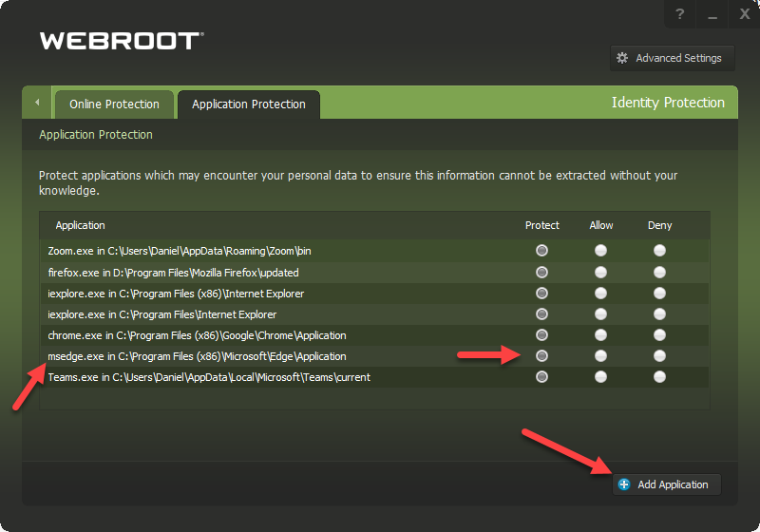Viewport: 760px width, 532px height.
Task: Select the Application Protection tab
Action: 249,104
